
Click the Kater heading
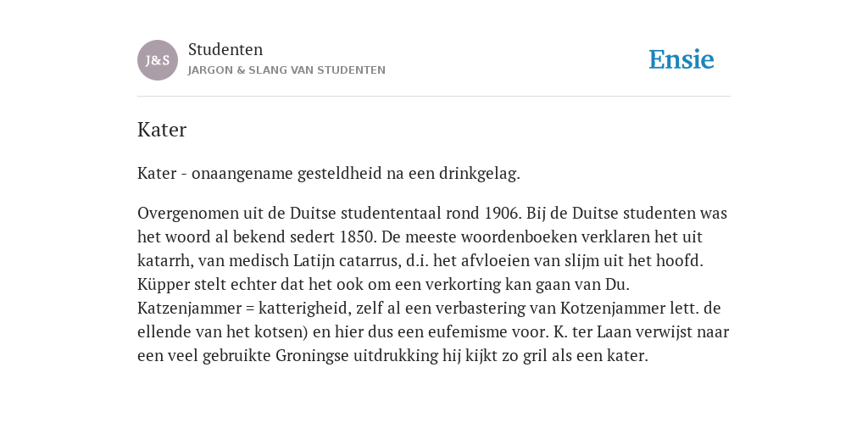(x=162, y=130)
